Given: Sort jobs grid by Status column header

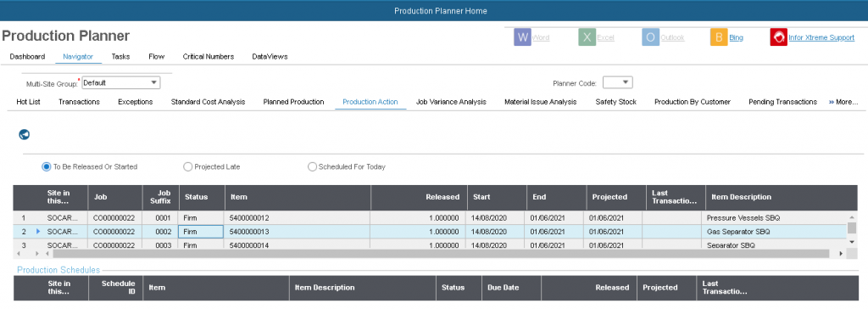Looking at the screenshot, I should [202, 197].
